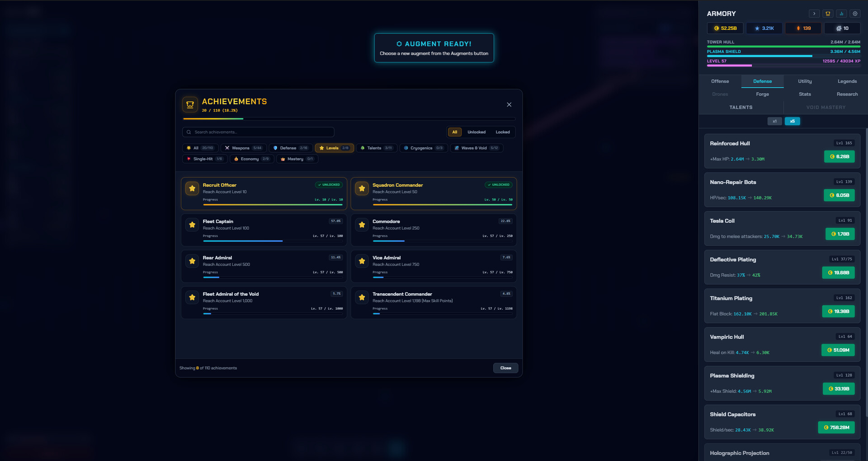Open the Forge tab
Screen dimensions: 868x461
(762, 94)
